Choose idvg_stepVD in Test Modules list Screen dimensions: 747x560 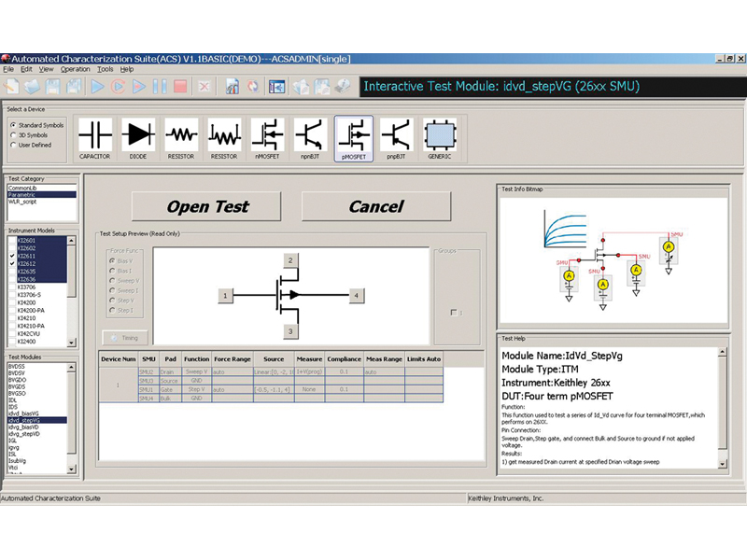pos(26,434)
